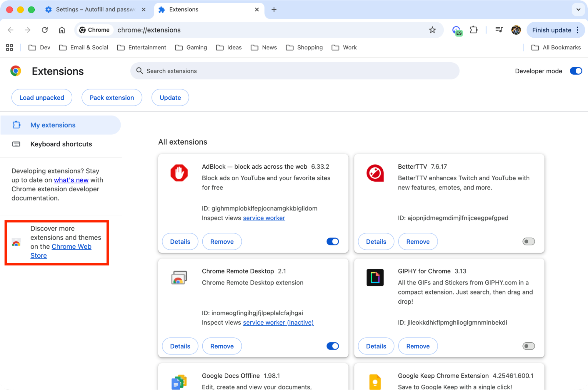
Task: Enable the BetterTTV extension toggle
Action: coord(528,241)
